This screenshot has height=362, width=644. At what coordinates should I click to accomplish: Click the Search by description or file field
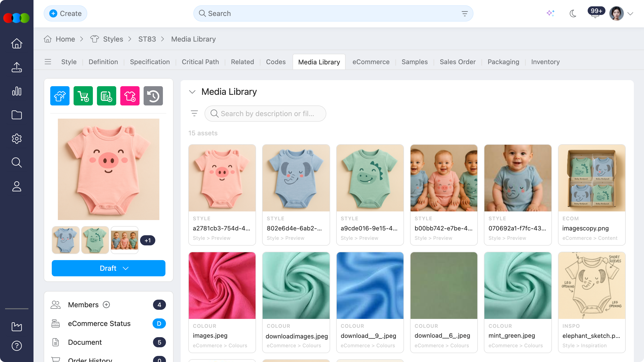coord(265,114)
